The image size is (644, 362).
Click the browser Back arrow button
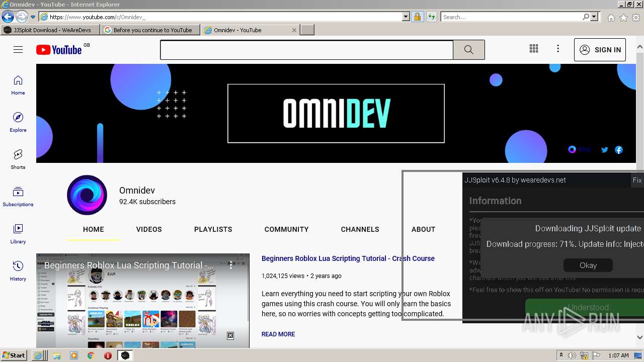coord(8,17)
